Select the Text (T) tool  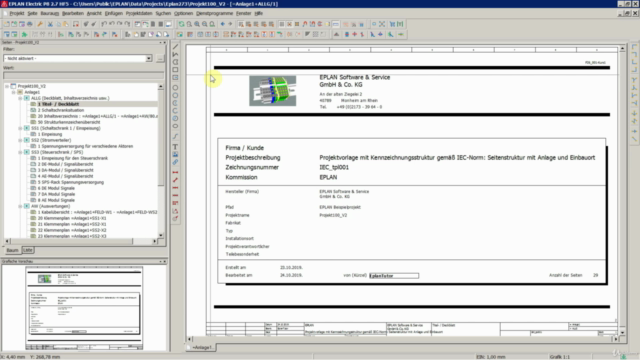[176, 147]
